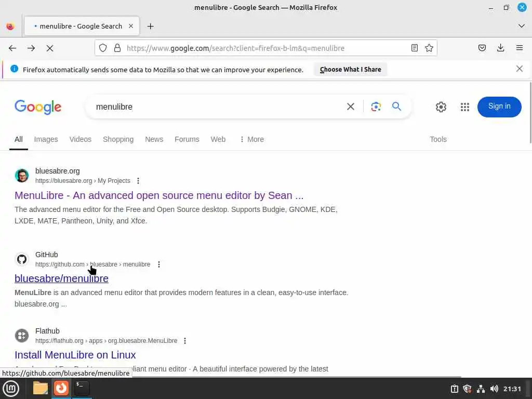532x399 pixels.
Task: Open the Firefox application menu
Action: click(519, 48)
